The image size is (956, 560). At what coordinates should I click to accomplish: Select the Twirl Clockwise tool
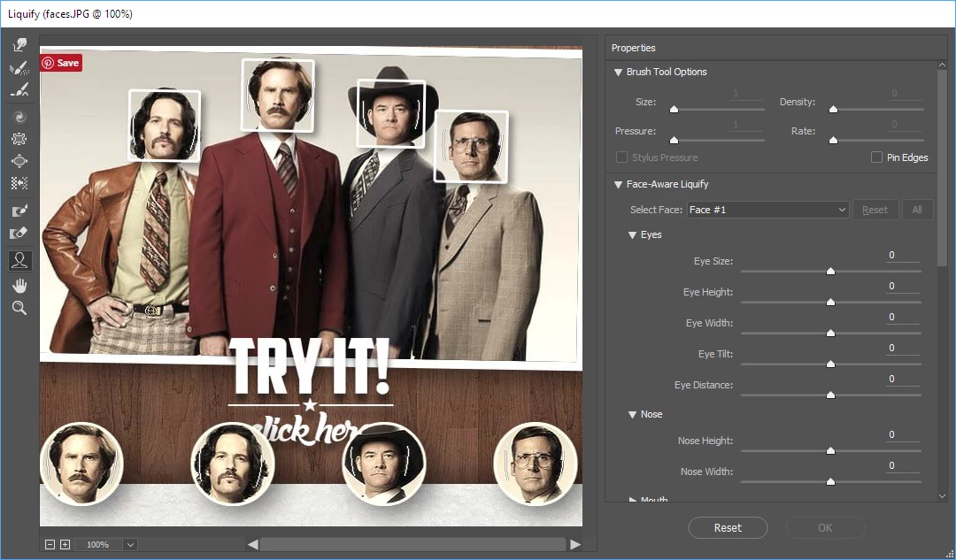19,117
